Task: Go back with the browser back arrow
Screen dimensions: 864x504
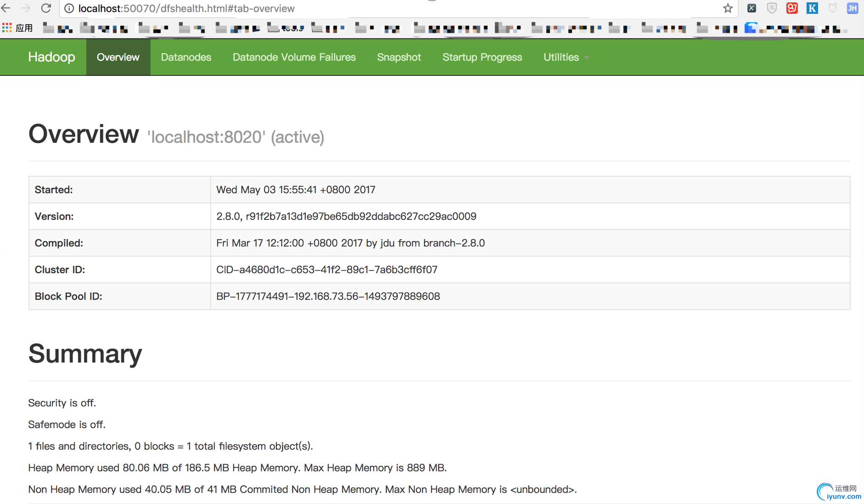Action: [6, 8]
